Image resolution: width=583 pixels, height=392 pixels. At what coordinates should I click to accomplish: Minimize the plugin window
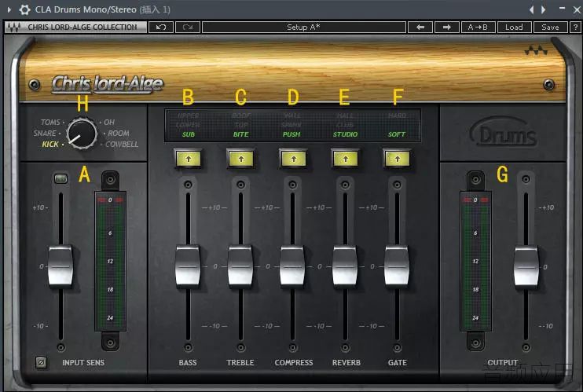coord(562,8)
